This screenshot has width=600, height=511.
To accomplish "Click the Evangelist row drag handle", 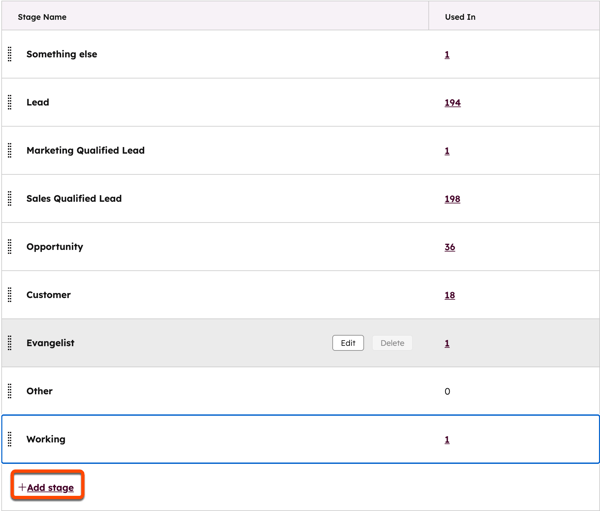I will 10,343.
